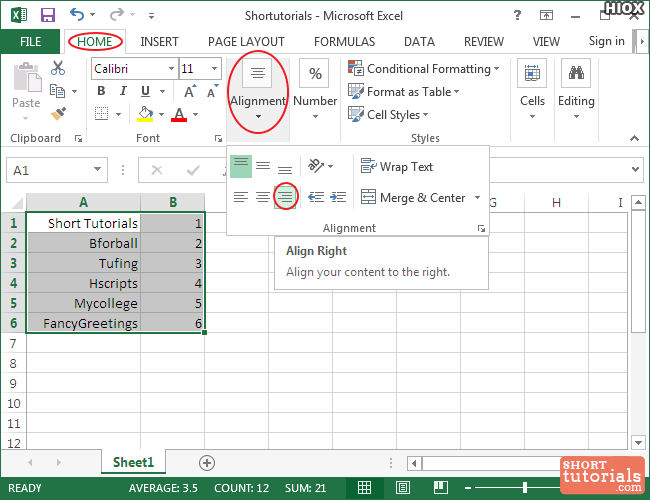Cancel formula entry with the X icon
Image resolution: width=650 pixels, height=500 pixels.
pos(157,170)
